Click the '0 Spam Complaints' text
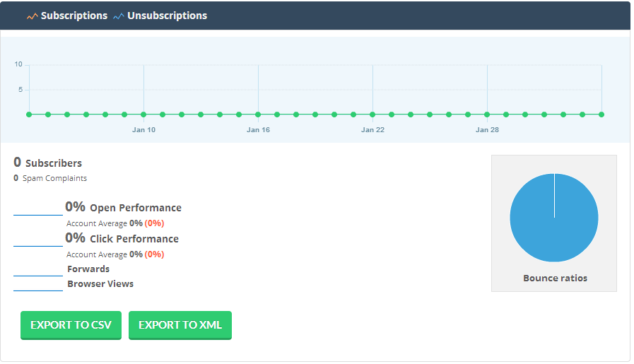Viewport: 634px width, 364px height. 50,178
